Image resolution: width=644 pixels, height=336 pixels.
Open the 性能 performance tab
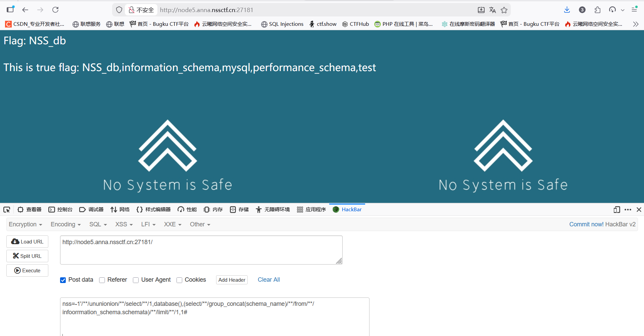tap(187, 210)
